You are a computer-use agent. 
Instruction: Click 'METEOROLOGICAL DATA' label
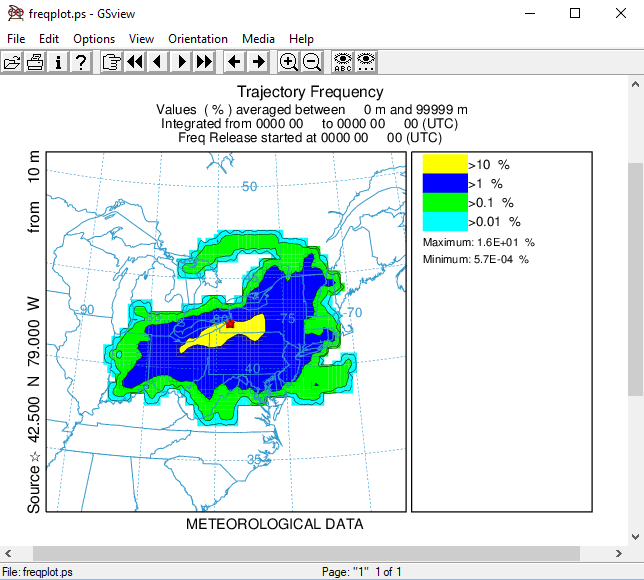[x=275, y=524]
